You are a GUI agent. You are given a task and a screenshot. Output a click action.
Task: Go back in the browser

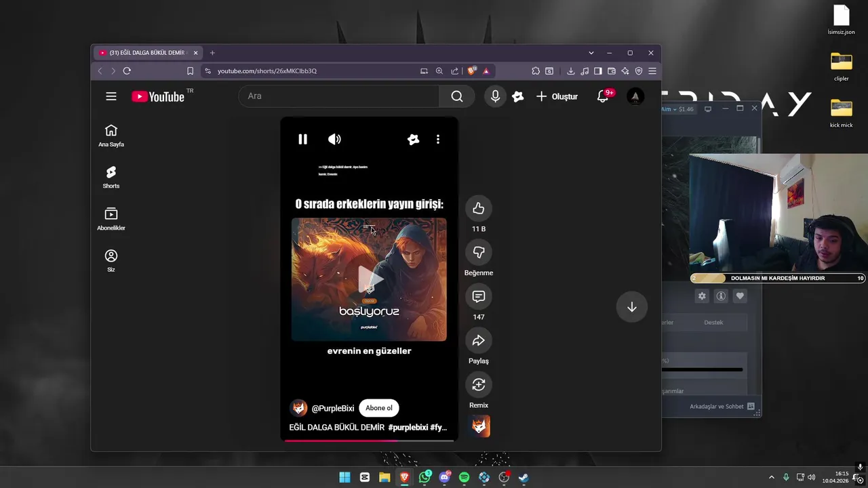pyautogui.click(x=100, y=70)
